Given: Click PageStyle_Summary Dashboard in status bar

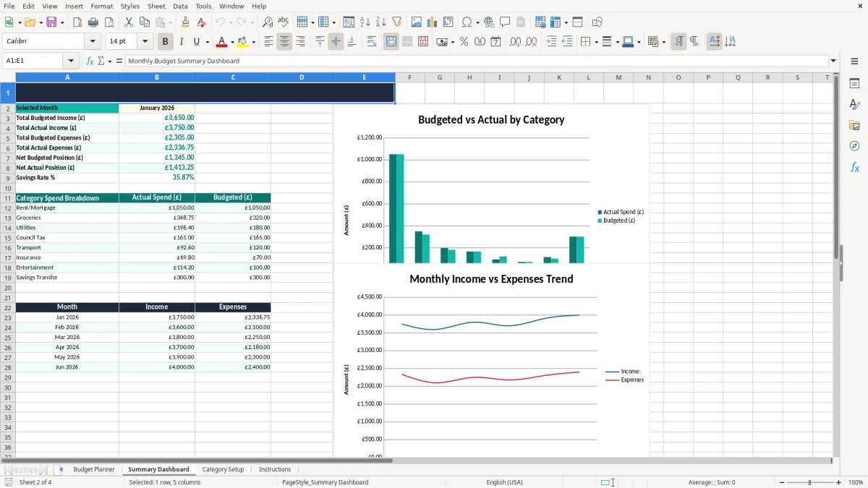Looking at the screenshot, I should pos(325,482).
